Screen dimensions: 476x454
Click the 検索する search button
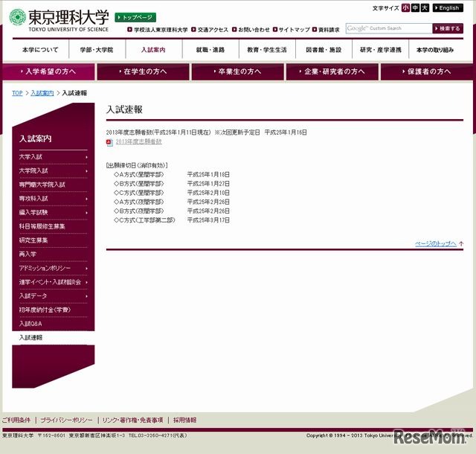pyautogui.click(x=448, y=28)
